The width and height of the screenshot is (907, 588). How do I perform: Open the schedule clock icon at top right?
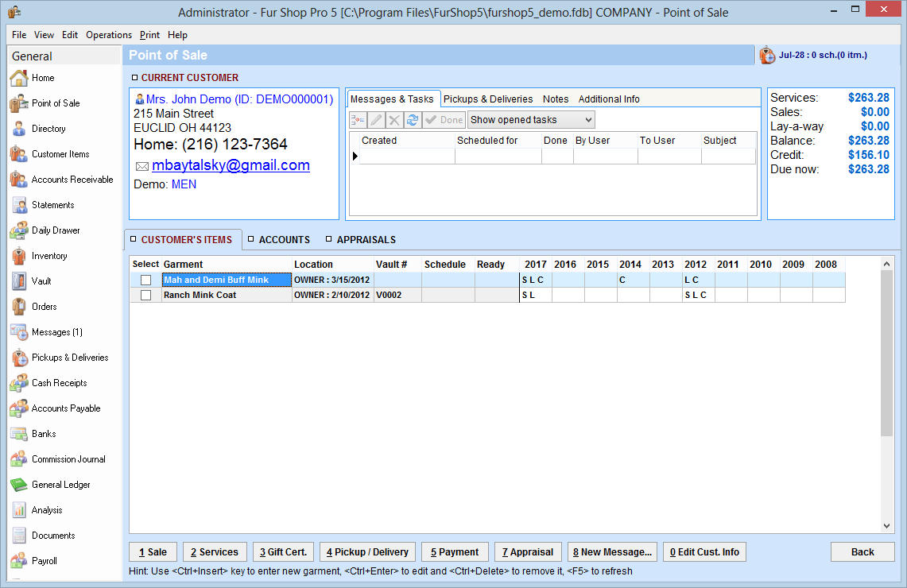(x=767, y=56)
